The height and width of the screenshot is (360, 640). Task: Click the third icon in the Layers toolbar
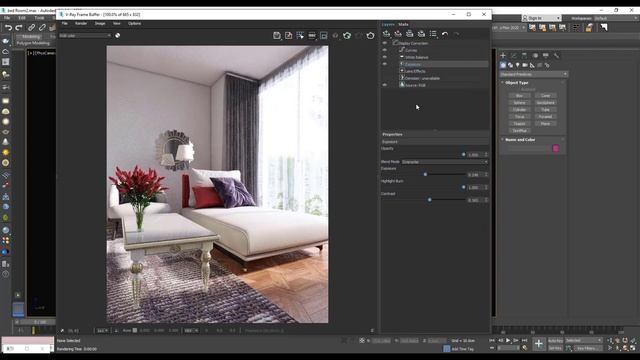pos(409,34)
